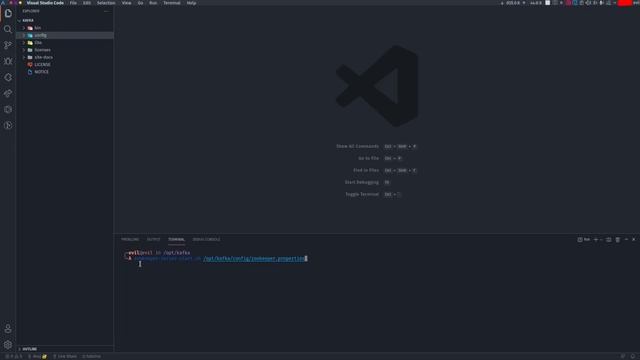Maximize the terminal panel size
Image resolution: width=640 pixels, height=360 pixels.
click(x=627, y=240)
